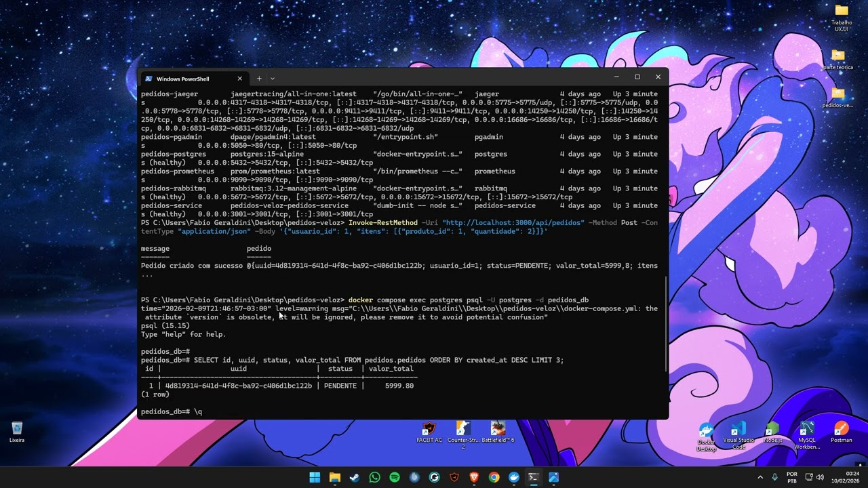Open the Trabalho UX.UI desktop folder

[841, 18]
